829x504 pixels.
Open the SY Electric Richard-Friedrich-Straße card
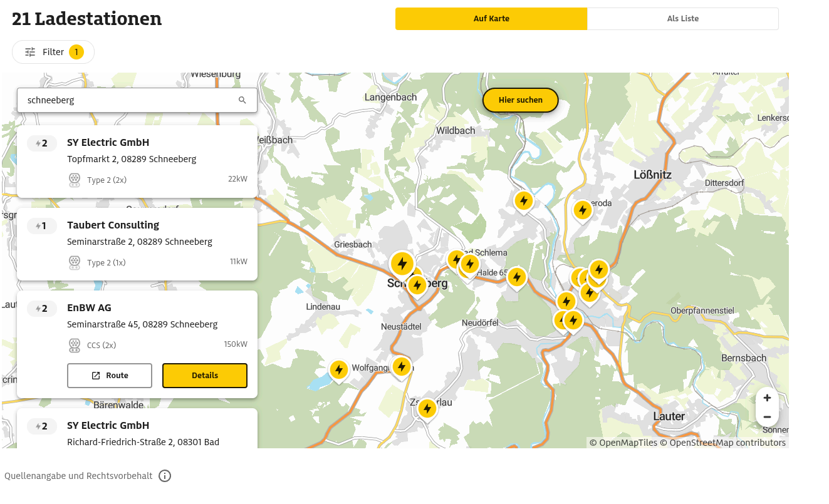coord(137,428)
